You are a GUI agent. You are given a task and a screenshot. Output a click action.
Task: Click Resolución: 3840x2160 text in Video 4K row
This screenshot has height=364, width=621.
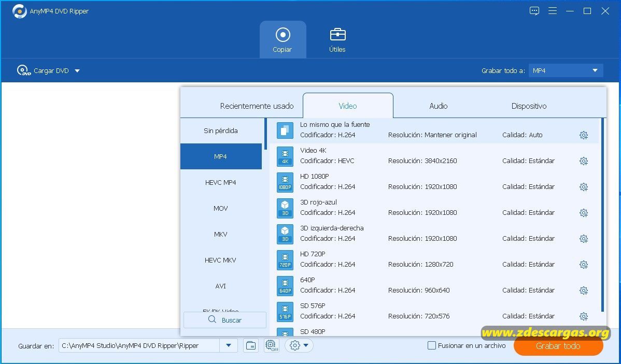tap(422, 161)
